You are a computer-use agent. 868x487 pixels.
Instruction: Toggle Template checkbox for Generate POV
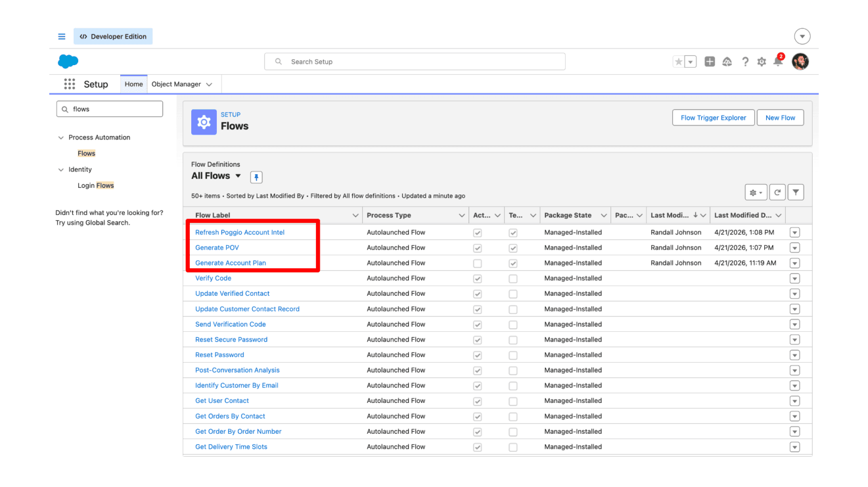click(x=513, y=248)
